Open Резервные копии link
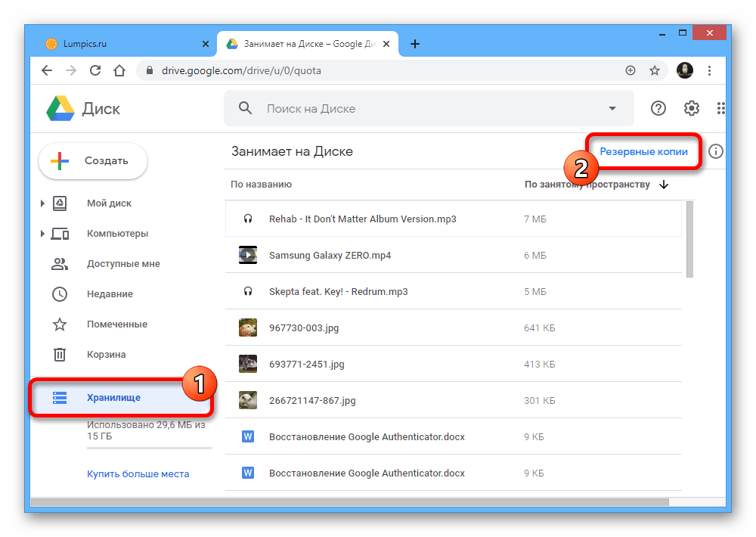The width and height of the screenshot is (756, 537). pos(643,151)
